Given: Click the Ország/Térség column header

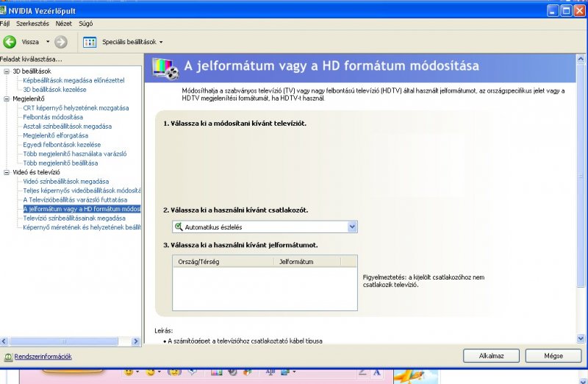Looking at the screenshot, I should tap(223, 262).
